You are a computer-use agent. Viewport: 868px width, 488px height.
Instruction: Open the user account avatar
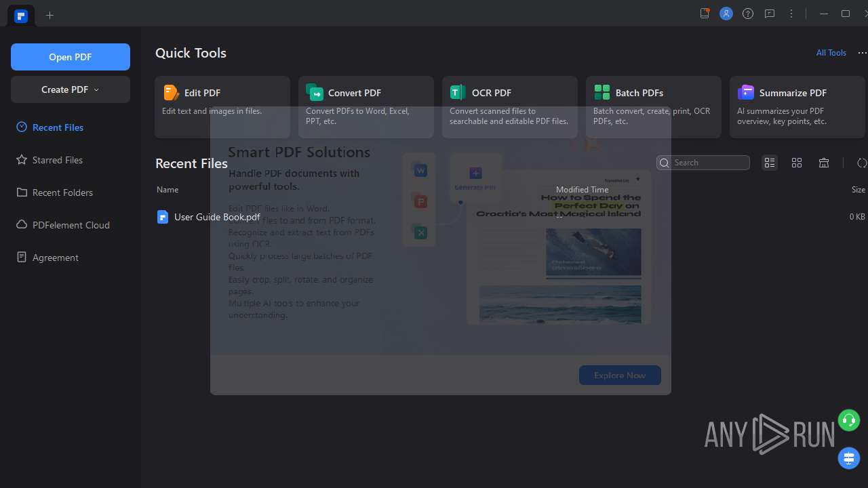coord(726,14)
